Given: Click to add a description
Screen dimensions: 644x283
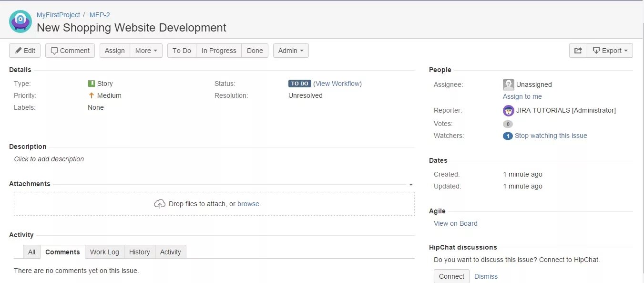Looking at the screenshot, I should tap(49, 159).
